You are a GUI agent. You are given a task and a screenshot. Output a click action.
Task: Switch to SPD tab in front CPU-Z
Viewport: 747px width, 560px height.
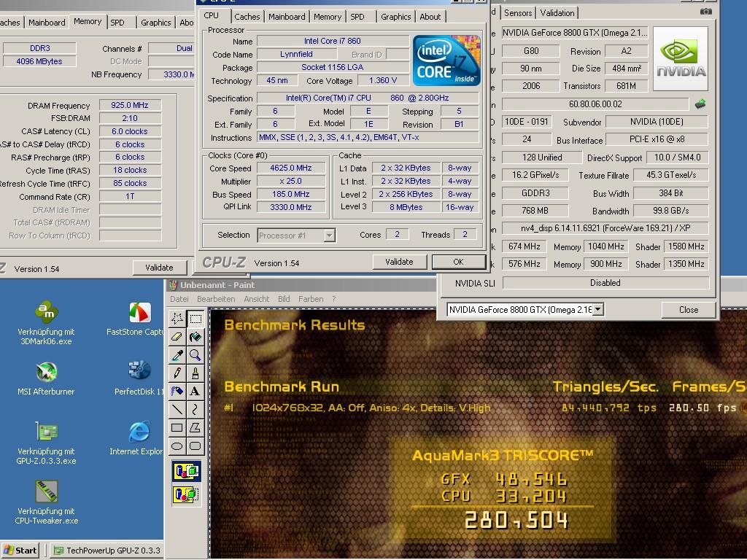[357, 17]
